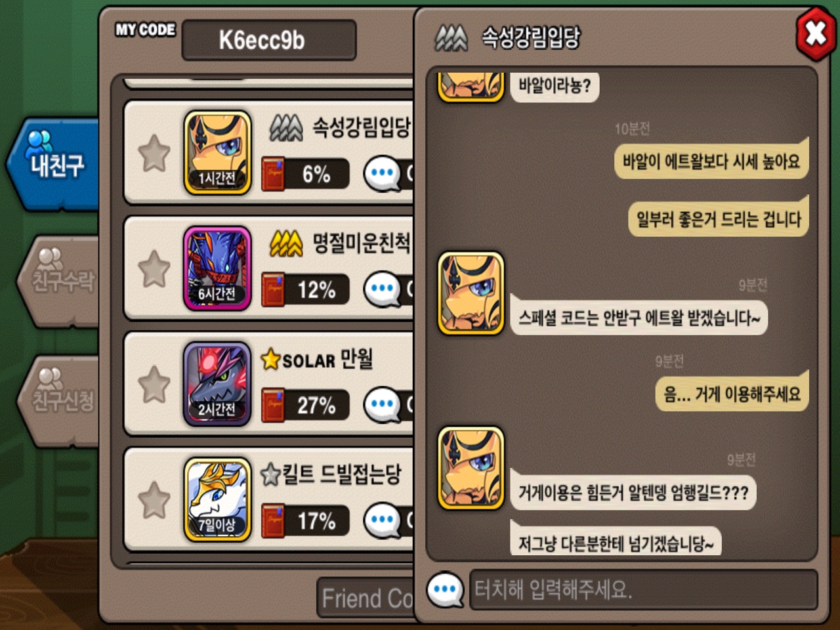The width and height of the screenshot is (840, 630).
Task: Toggle favorite star for 속성강림입당 friend
Action: tap(154, 153)
